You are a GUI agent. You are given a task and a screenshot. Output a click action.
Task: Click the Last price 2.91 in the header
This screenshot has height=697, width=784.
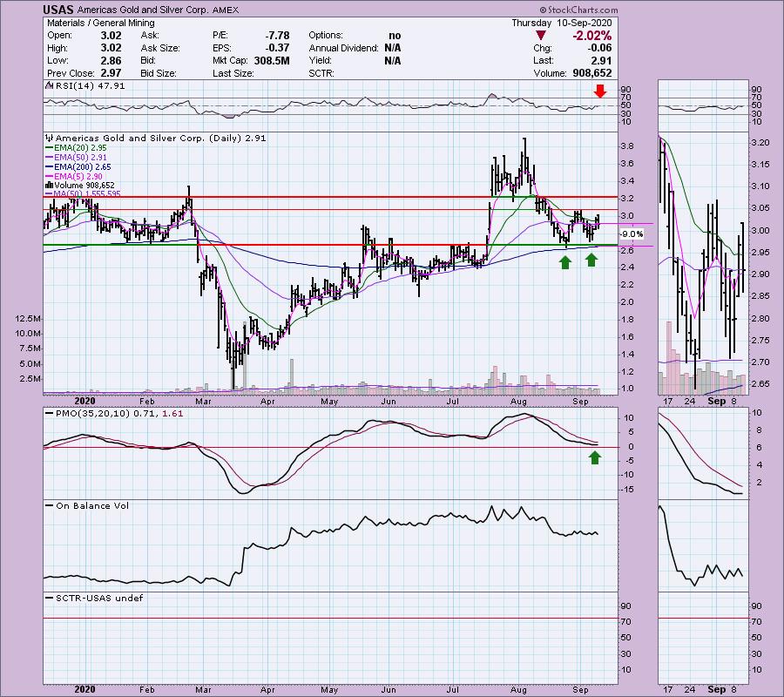601,60
